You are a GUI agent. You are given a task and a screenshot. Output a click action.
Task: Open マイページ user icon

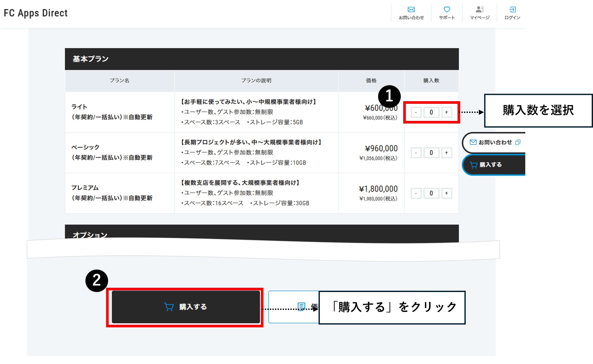coord(479,10)
